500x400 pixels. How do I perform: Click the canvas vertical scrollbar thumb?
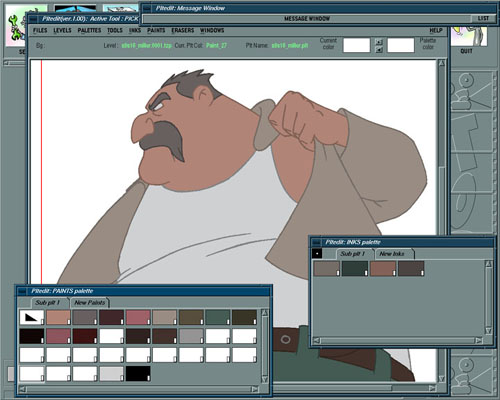[x=442, y=200]
